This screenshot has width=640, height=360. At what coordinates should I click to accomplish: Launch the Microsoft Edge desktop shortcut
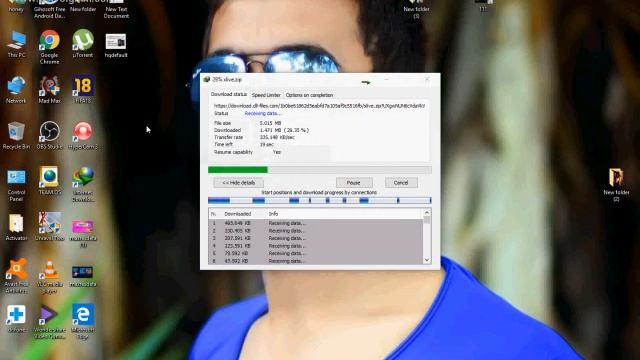point(83,322)
